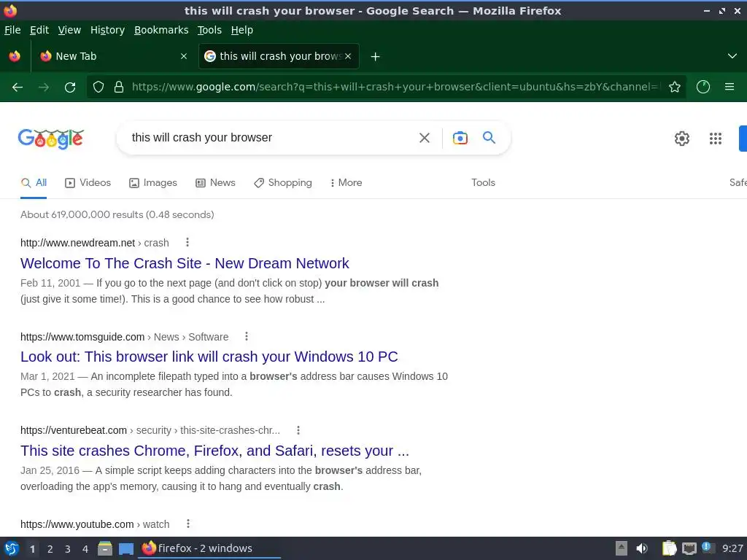The width and height of the screenshot is (747, 560).
Task: Open a new tab with the plus button
Action: click(375, 57)
